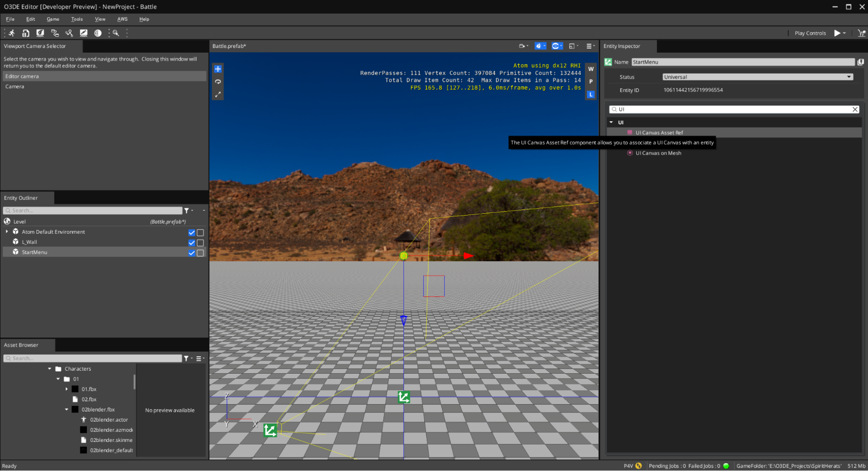Toggle lock checkbox for Atom Default Environment
Screen dimensions: 868x471
tap(200, 232)
